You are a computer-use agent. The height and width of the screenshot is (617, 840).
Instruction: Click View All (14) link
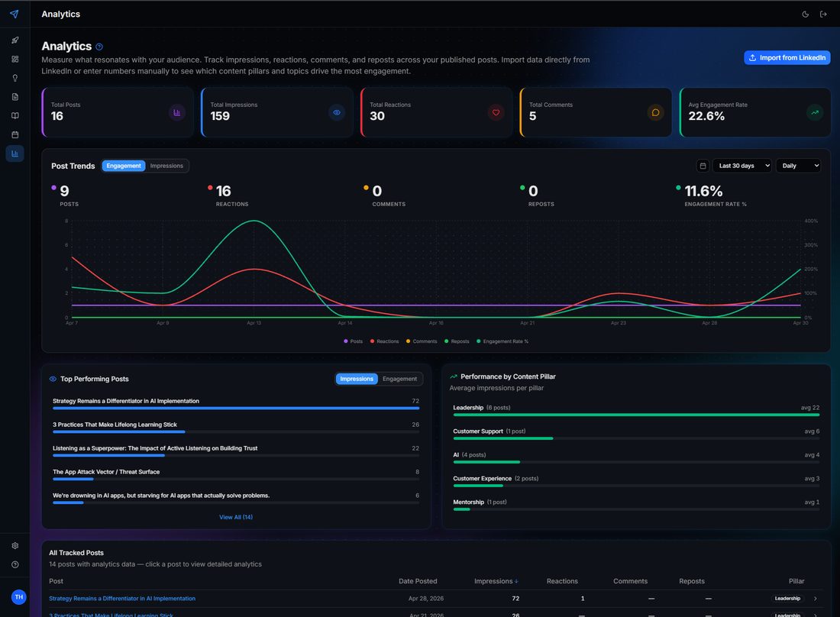[236, 517]
